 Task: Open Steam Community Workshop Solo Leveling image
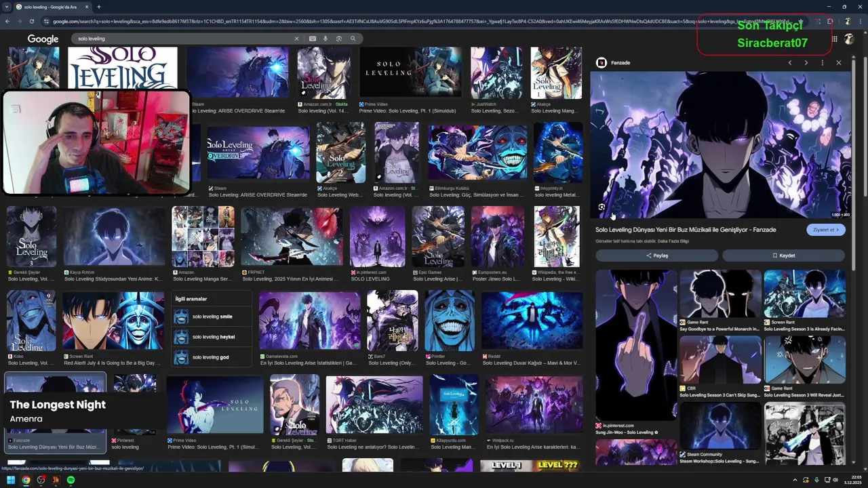coord(720,426)
